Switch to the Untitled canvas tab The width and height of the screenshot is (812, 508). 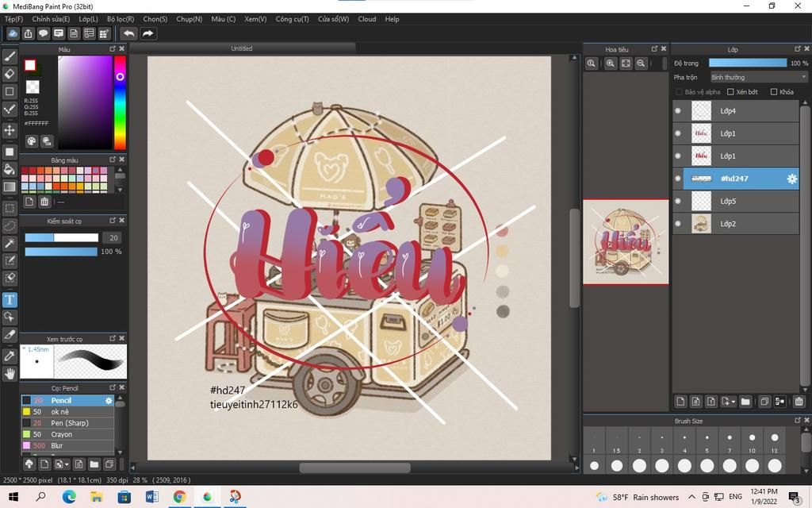coord(242,48)
